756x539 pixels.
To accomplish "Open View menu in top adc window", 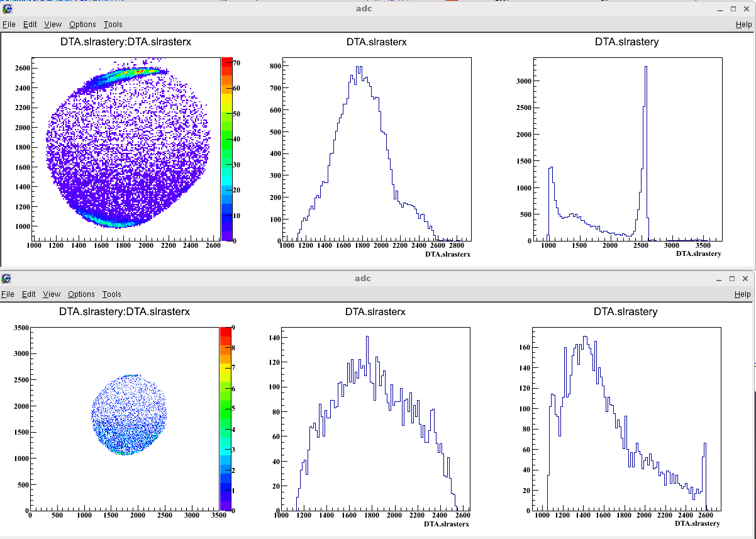I will [53, 25].
